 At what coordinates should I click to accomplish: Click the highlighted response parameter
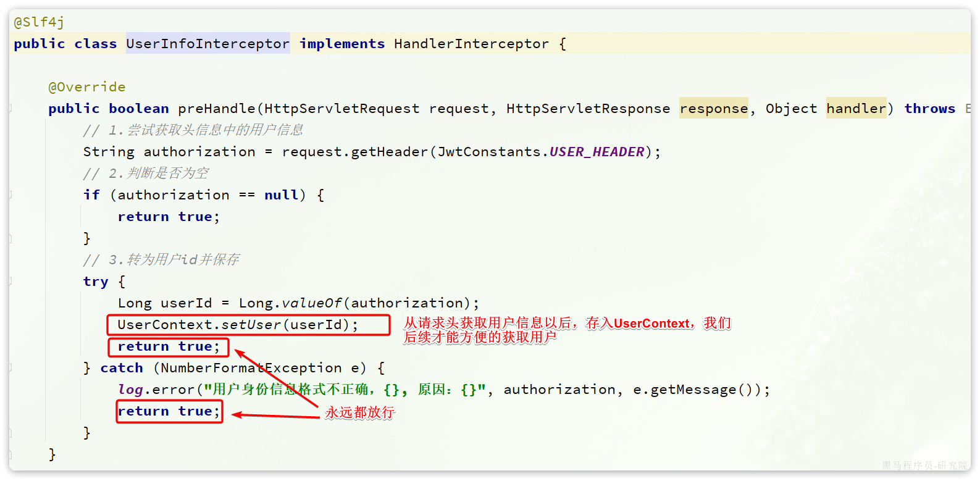(714, 109)
